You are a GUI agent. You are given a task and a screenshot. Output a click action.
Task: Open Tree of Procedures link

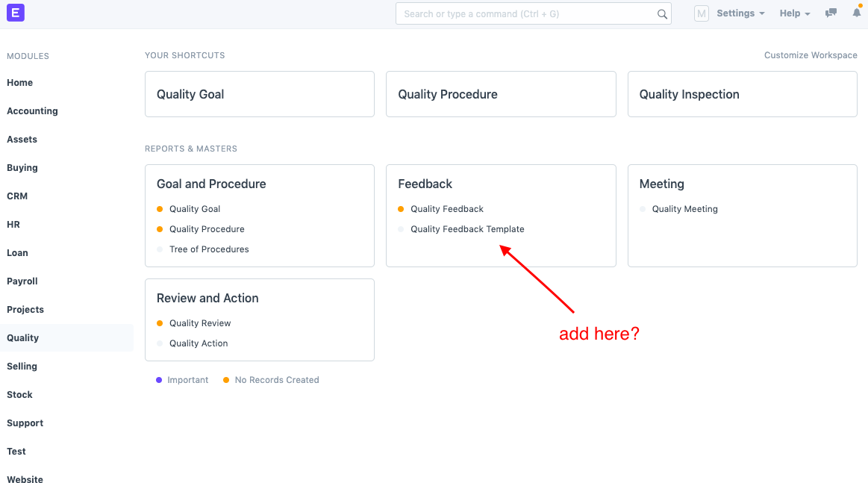point(209,249)
